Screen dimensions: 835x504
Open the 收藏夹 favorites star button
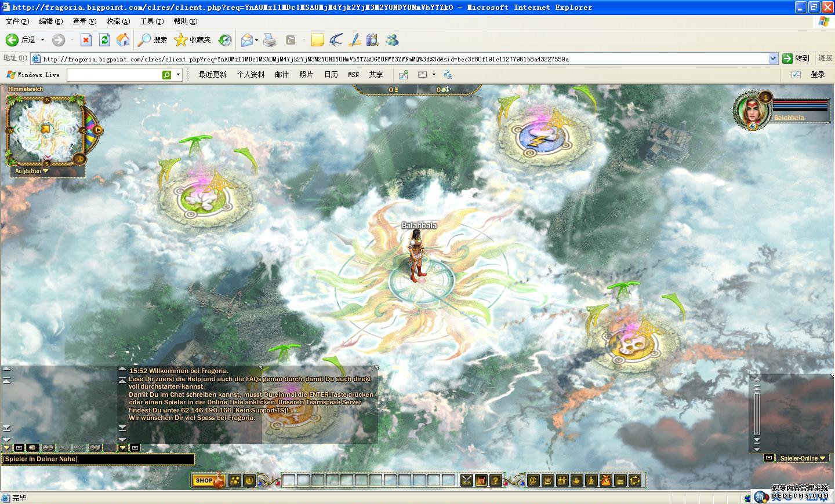click(193, 40)
